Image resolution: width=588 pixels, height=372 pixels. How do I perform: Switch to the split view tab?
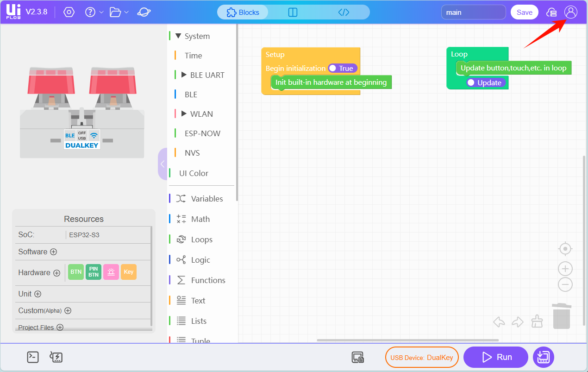[293, 13]
